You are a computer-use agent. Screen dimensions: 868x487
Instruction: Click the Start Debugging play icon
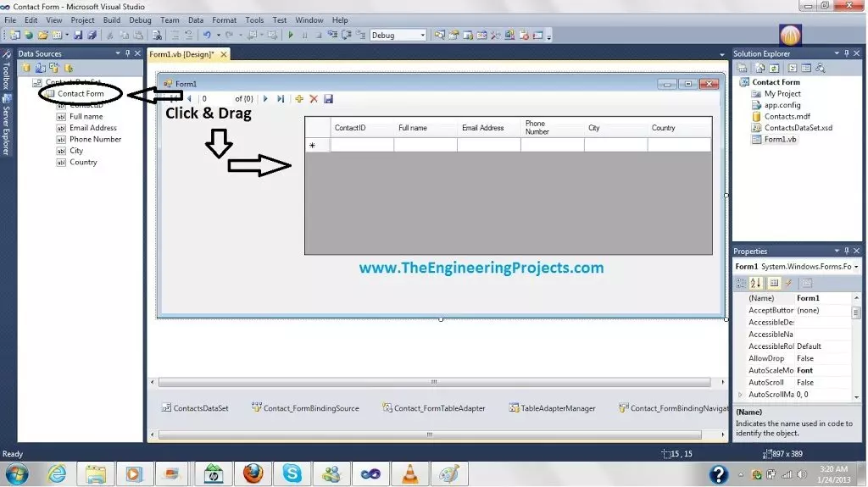(x=291, y=36)
